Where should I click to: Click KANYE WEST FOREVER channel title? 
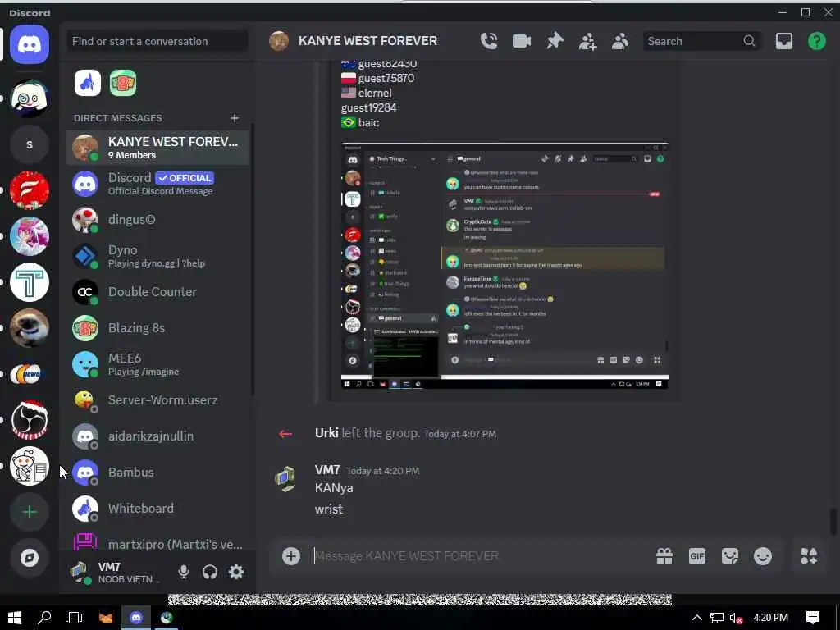point(367,41)
